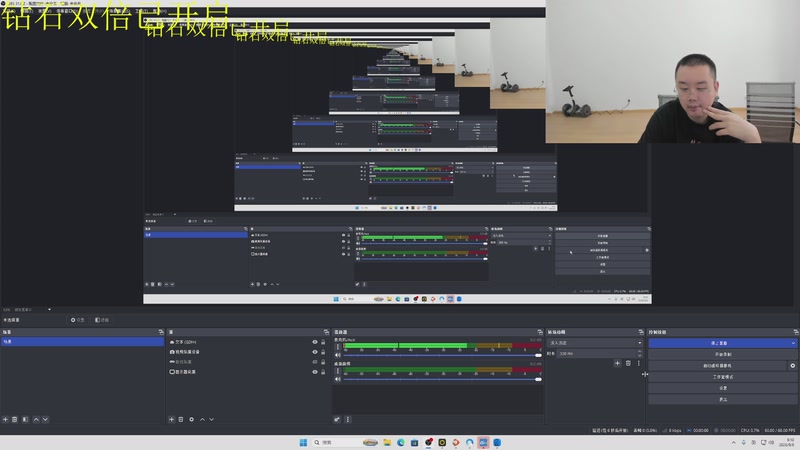The image size is (800, 450).
Task: Open transition three-dot properties menu
Action: (638, 363)
